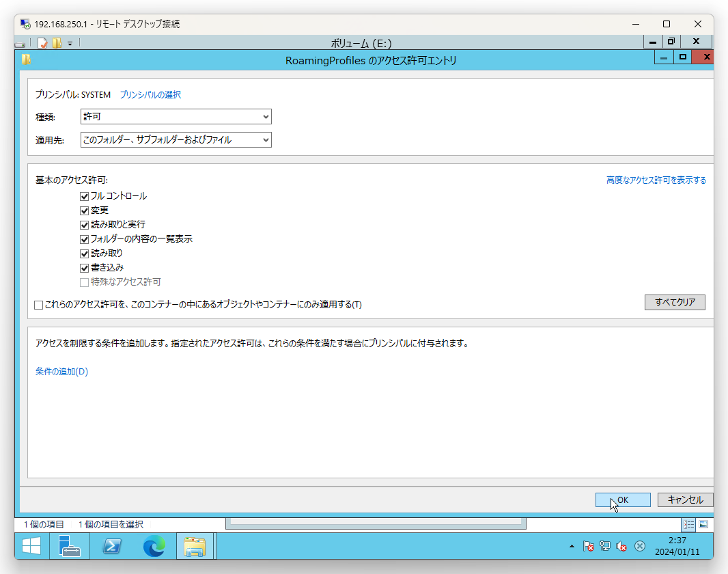728x574 pixels.
Task: Open the taskbar clock showing 2:37
Action: 677,546
